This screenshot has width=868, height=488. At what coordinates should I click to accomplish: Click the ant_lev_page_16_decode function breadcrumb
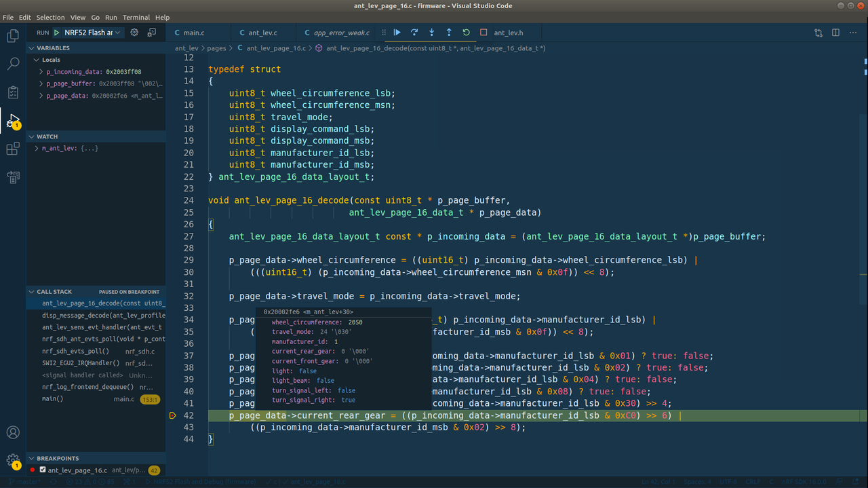pyautogui.click(x=431, y=48)
